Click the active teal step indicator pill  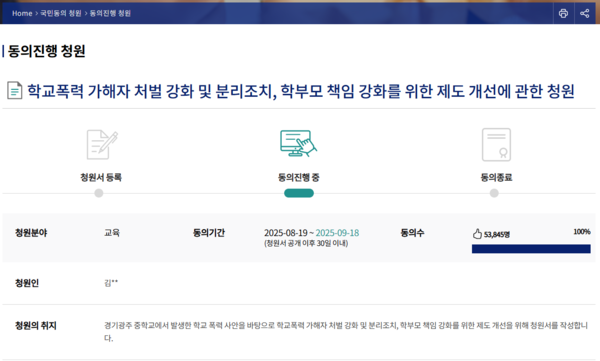299,193
